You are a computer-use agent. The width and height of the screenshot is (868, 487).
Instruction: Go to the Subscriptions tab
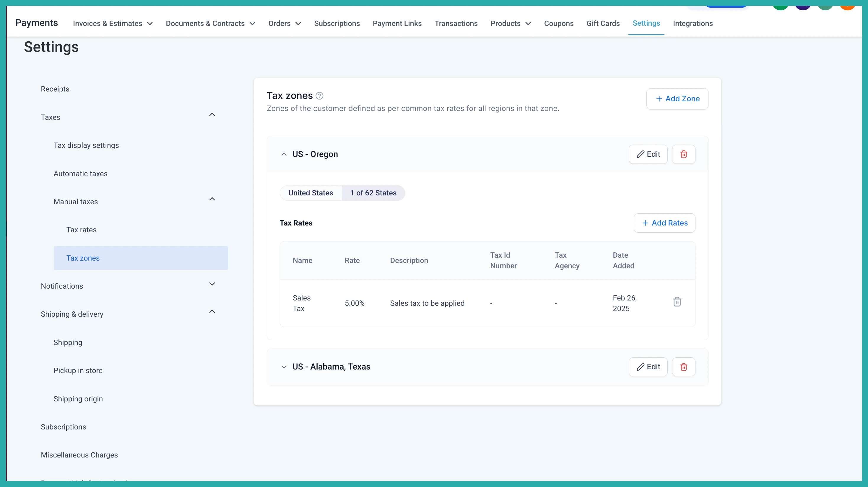[x=337, y=24]
